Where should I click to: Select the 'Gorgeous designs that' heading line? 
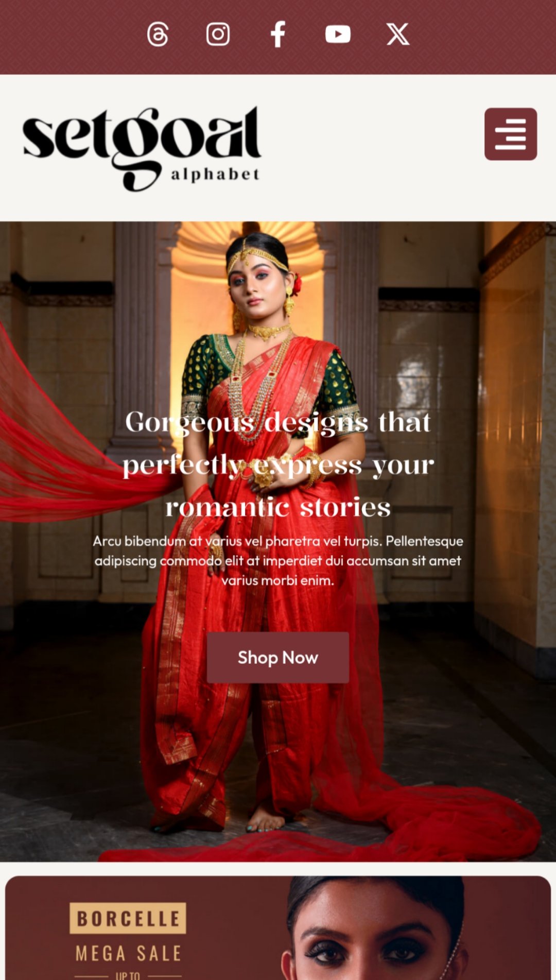pos(278,422)
